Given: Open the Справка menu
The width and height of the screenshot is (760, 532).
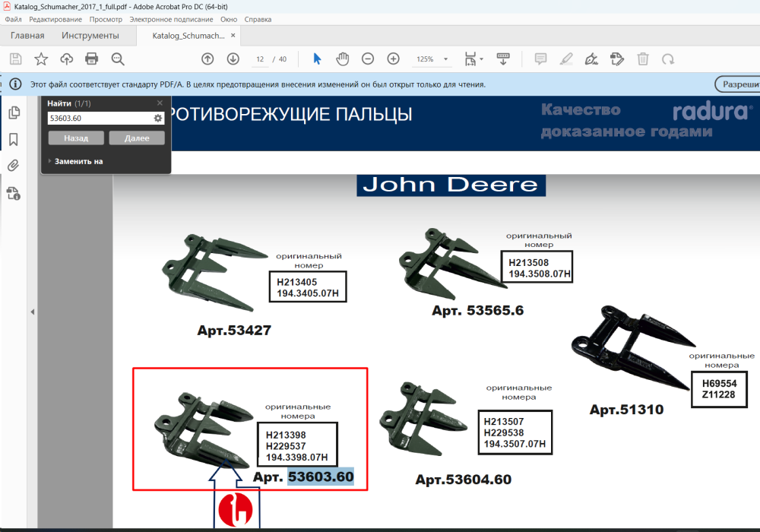Looking at the screenshot, I should pos(258,20).
